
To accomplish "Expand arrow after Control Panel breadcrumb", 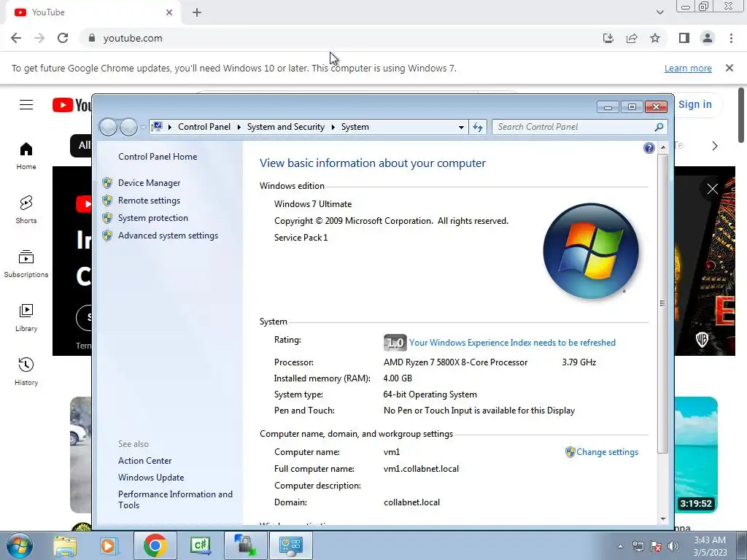I will click(239, 127).
